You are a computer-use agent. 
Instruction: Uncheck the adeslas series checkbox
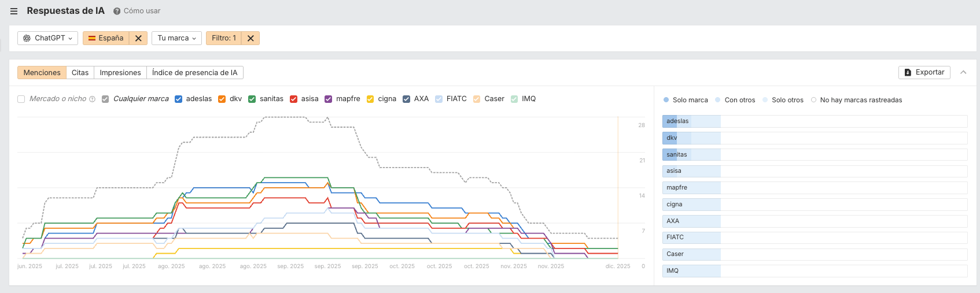click(178, 99)
